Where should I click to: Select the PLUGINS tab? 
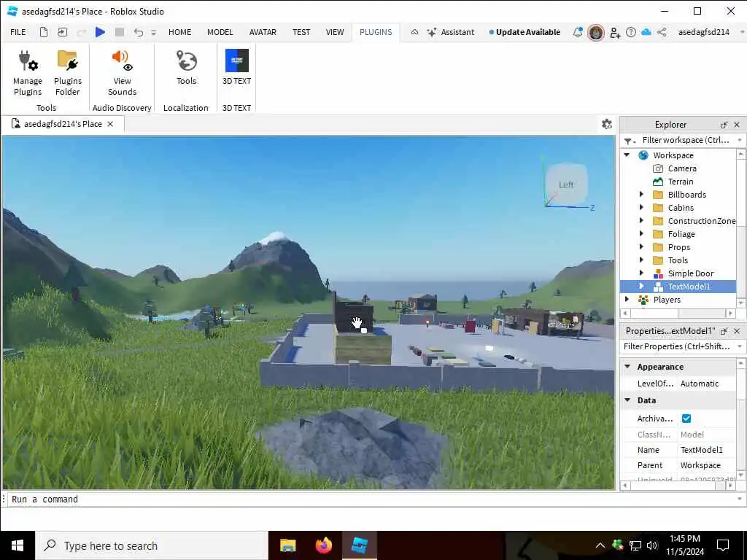point(376,32)
